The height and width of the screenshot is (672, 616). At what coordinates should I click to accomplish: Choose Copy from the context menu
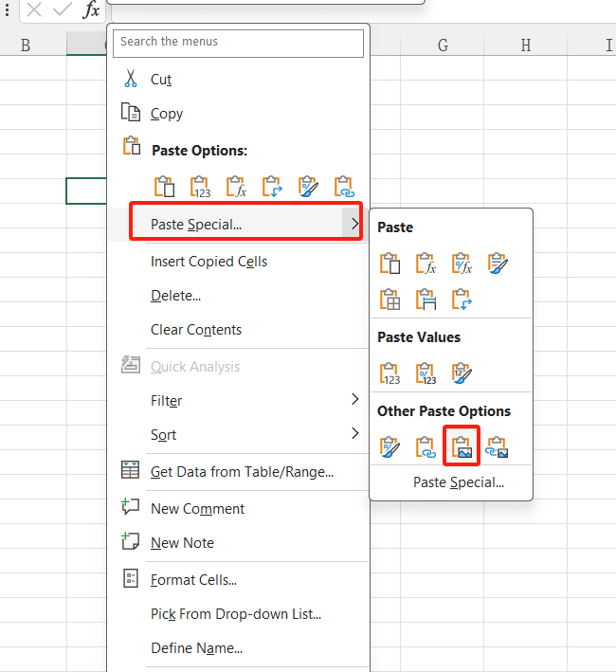[x=167, y=114]
